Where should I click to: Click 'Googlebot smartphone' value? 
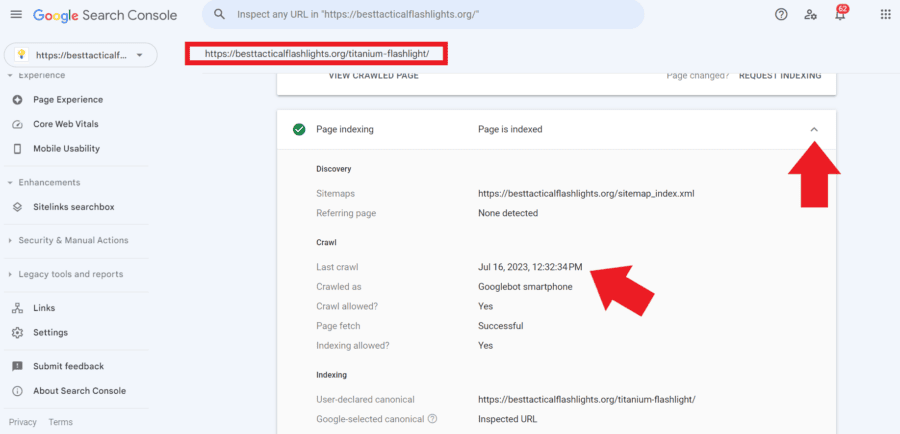pos(525,286)
